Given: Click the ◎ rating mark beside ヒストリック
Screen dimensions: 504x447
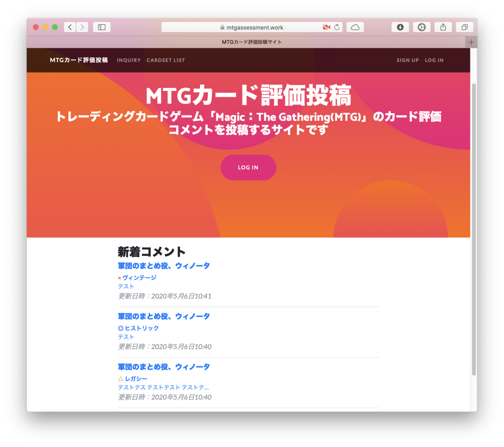Looking at the screenshot, I should 121,328.
